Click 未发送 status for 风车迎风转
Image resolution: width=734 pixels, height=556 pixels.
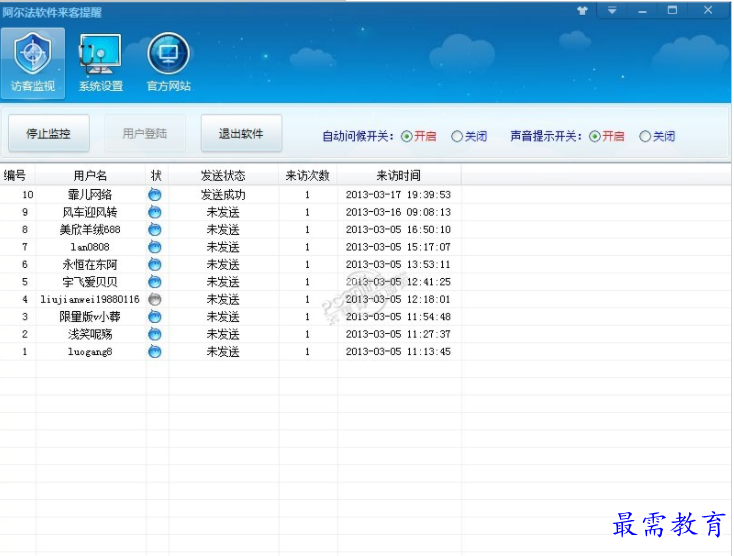(223, 212)
